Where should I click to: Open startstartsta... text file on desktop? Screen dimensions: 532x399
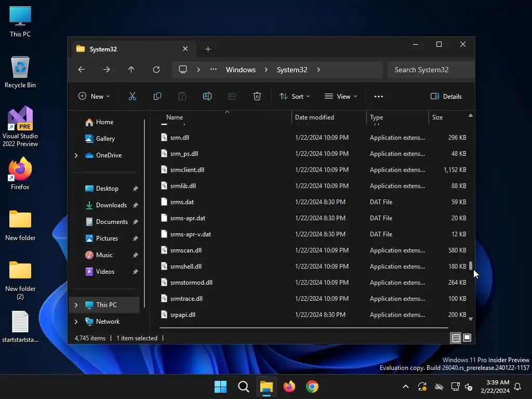click(x=20, y=326)
